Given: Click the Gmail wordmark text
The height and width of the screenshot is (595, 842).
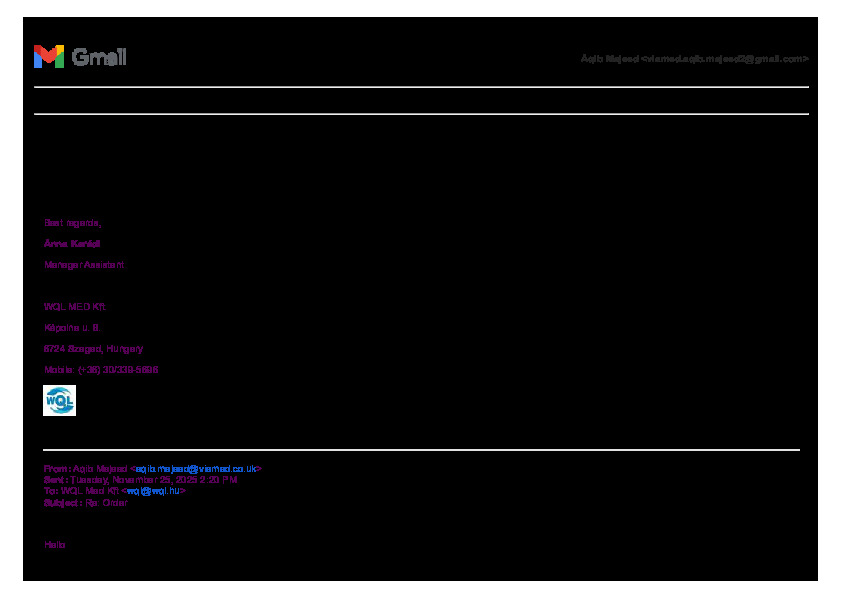Looking at the screenshot, I should [99, 57].
